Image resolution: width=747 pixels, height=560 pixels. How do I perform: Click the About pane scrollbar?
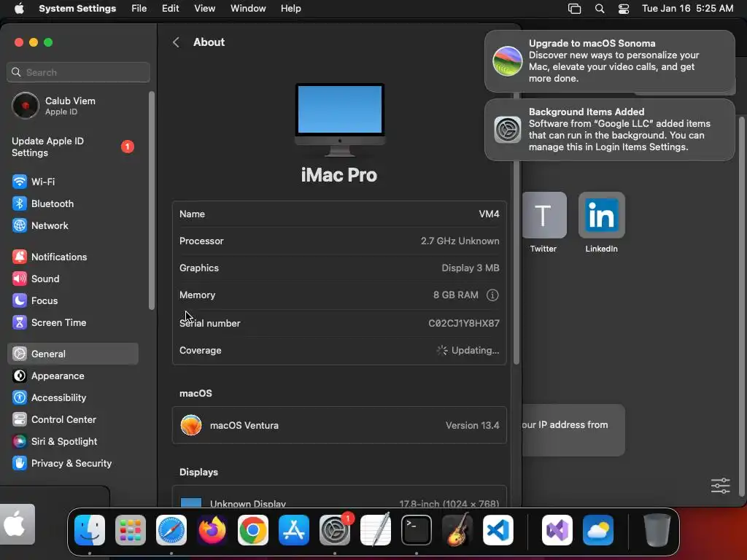point(516,228)
